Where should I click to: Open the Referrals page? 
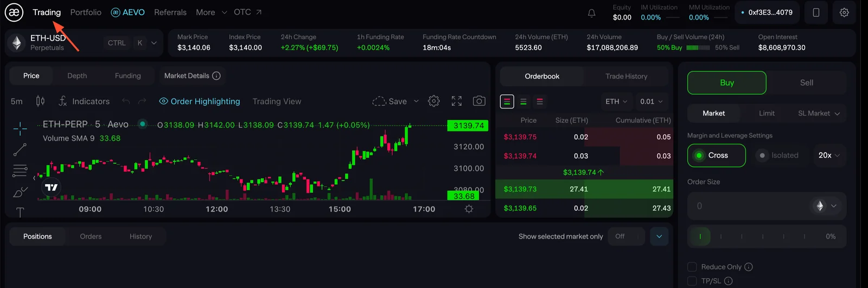pyautogui.click(x=170, y=12)
